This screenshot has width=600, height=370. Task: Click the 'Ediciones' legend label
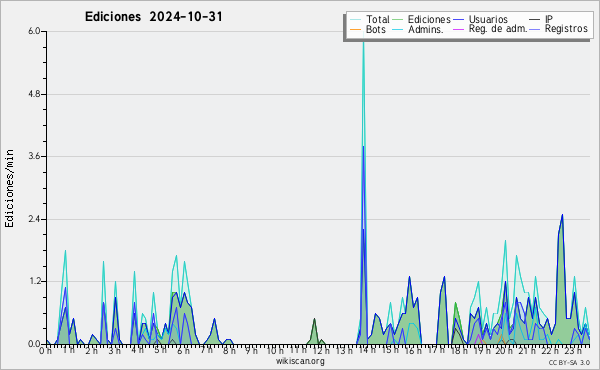point(429,19)
